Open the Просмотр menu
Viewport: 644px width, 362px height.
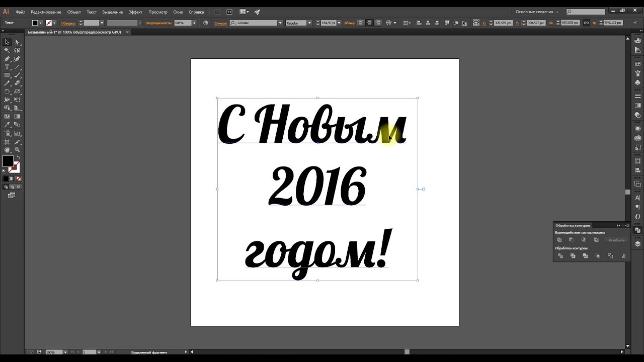158,12
